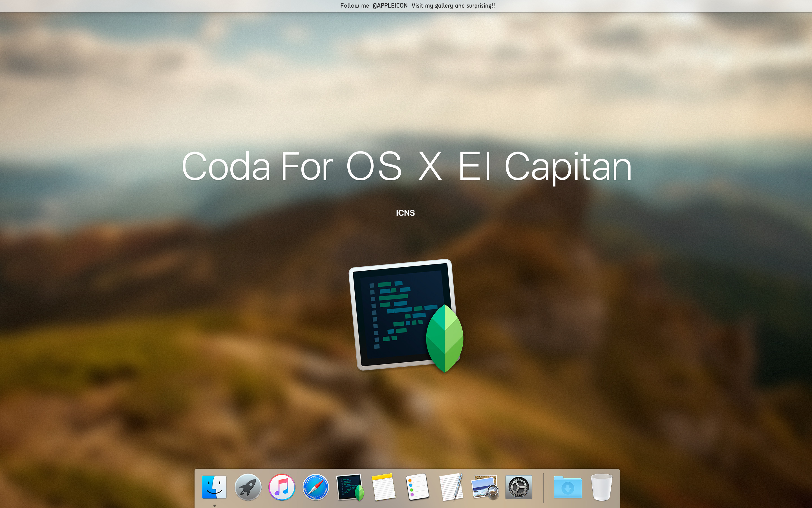Open TextEdit pen-and-paper icon in dock
The width and height of the screenshot is (812, 508).
point(451,487)
